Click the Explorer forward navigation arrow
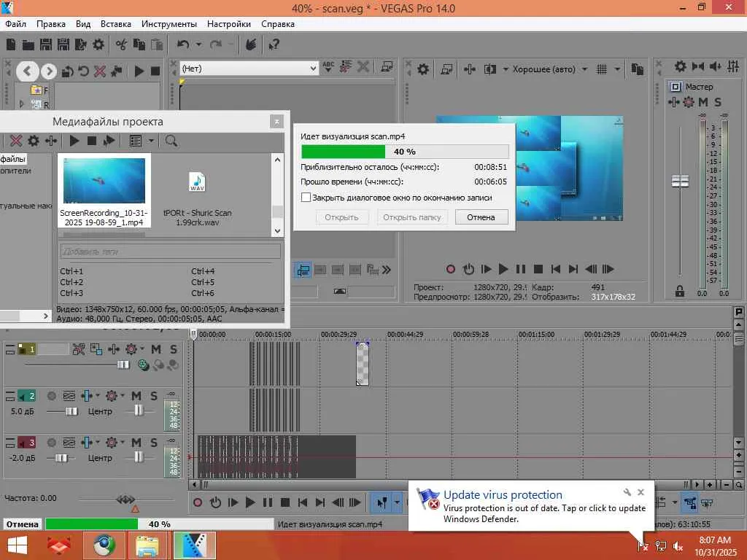747x560 pixels. tap(48, 71)
